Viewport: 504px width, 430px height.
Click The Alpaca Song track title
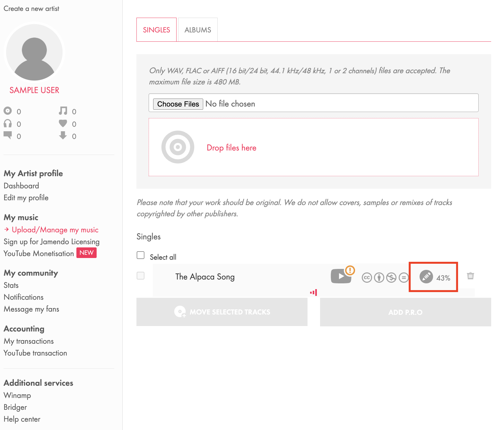click(205, 277)
